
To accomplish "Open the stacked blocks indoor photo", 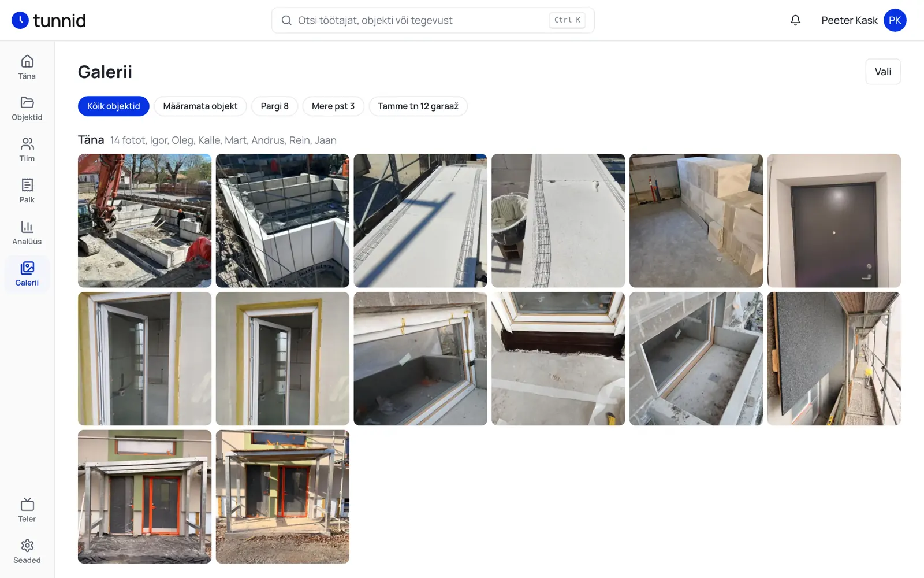I will click(x=696, y=221).
